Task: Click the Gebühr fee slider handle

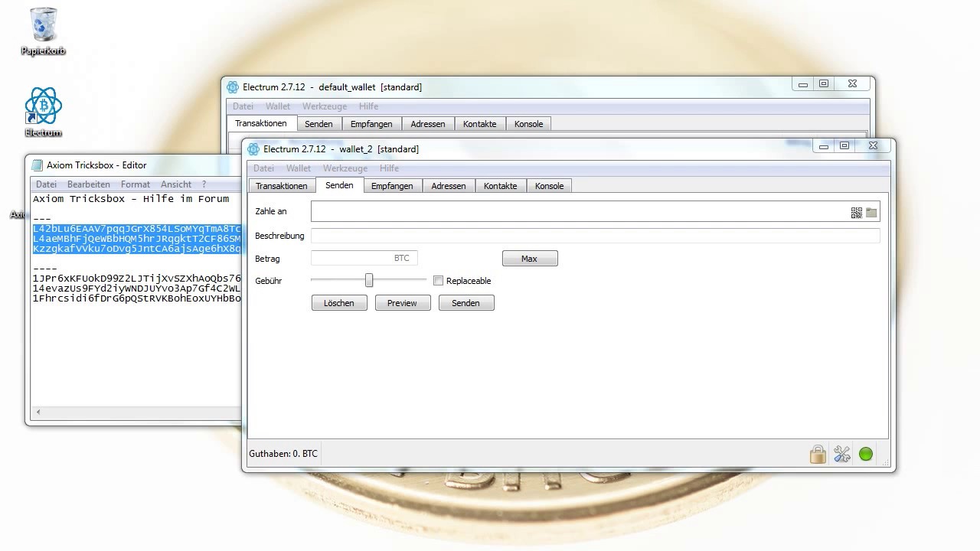Action: point(369,281)
